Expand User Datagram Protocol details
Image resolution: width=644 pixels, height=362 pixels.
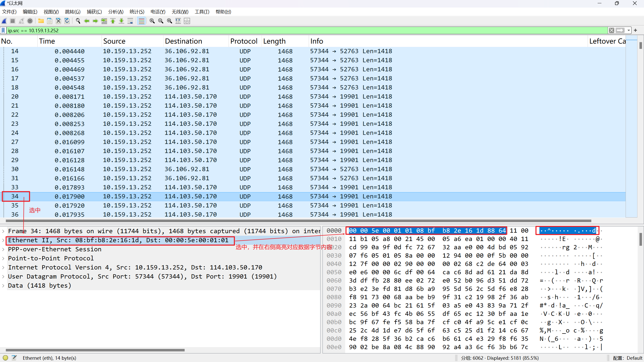click(x=3, y=277)
